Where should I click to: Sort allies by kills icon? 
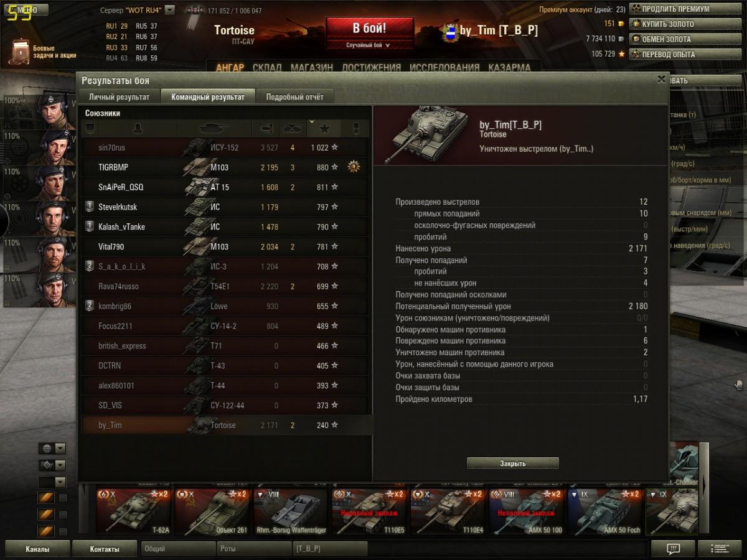click(293, 129)
